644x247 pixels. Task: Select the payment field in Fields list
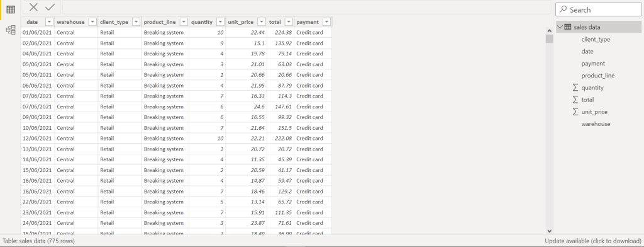point(593,64)
